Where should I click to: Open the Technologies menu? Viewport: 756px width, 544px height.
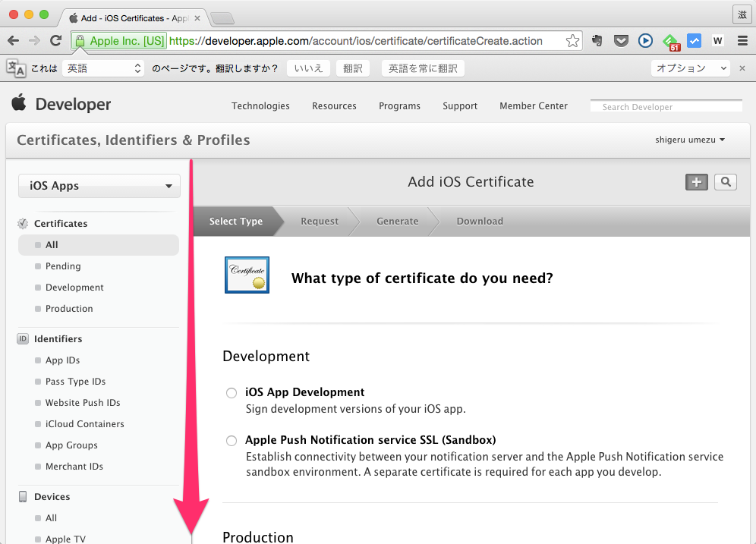260,106
